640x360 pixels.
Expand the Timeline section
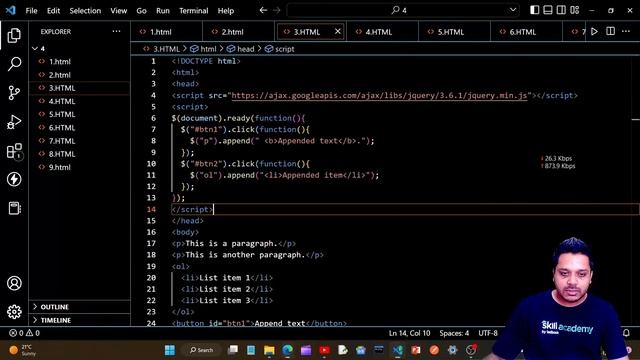pyautogui.click(x=56, y=320)
